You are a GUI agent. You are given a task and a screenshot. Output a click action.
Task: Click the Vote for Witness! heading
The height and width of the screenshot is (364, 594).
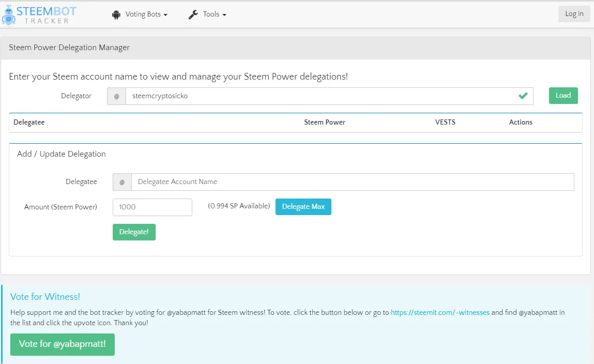click(x=45, y=297)
